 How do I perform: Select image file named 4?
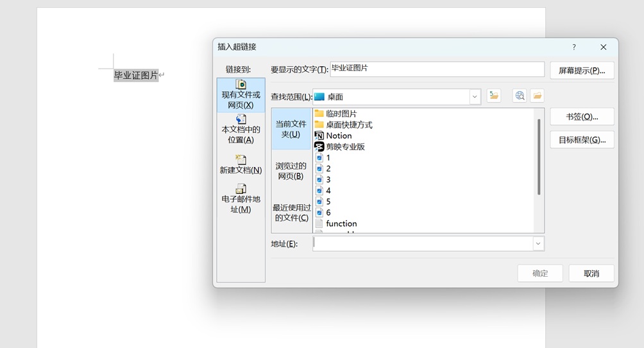323,191
